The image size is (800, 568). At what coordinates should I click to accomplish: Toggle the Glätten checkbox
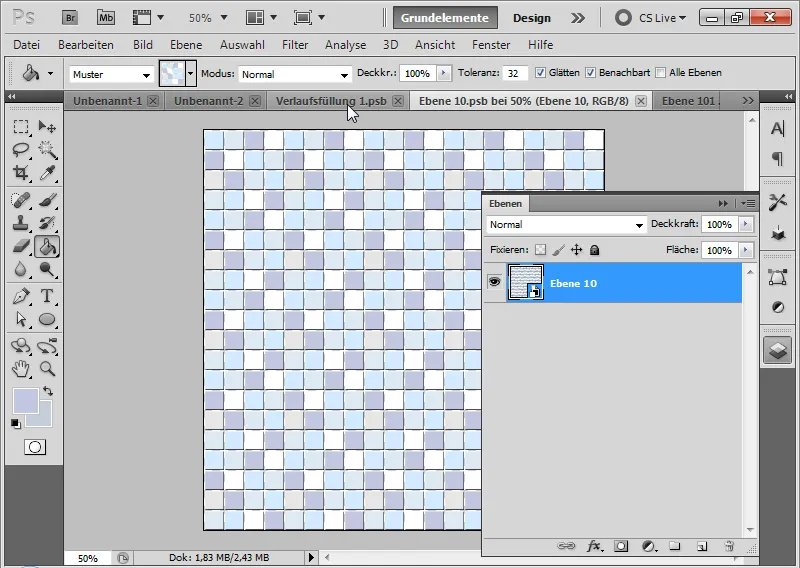click(540, 73)
